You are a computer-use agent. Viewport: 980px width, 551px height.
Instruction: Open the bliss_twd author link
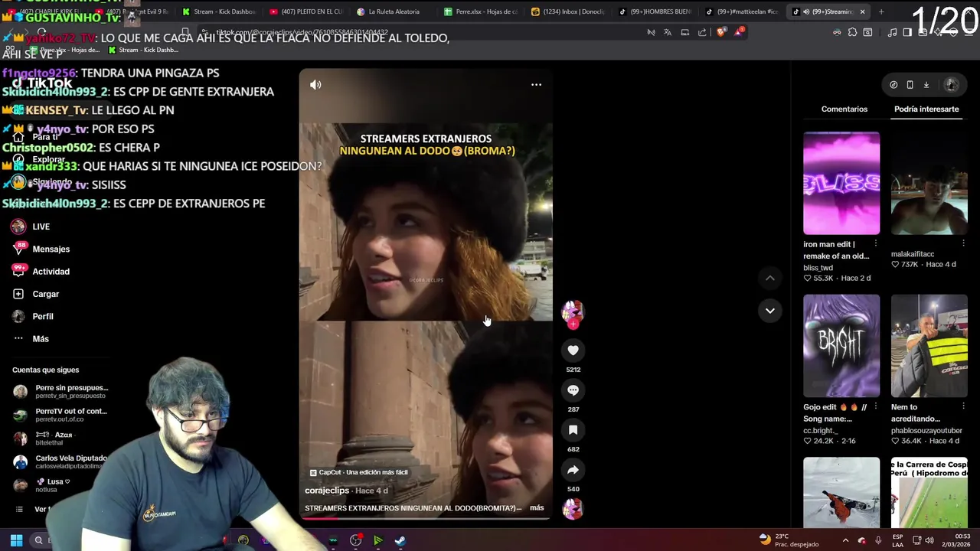tap(818, 268)
